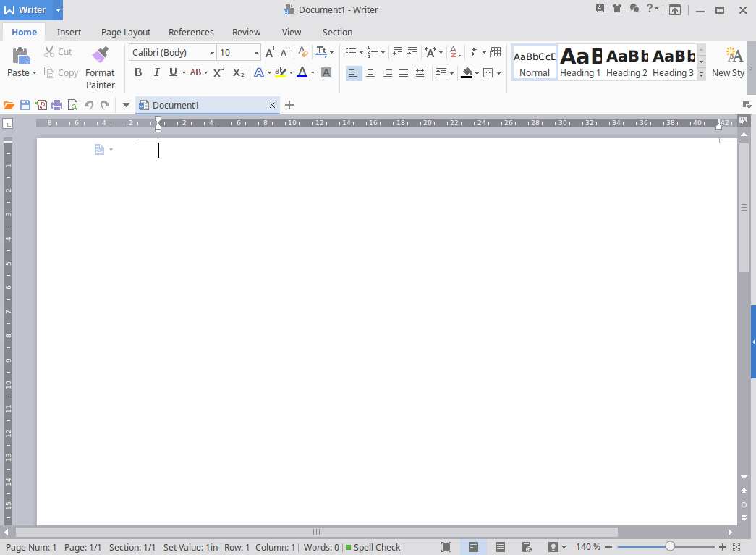Toggle Bold formatting
Viewport: 756px width, 555px height.
(x=138, y=72)
